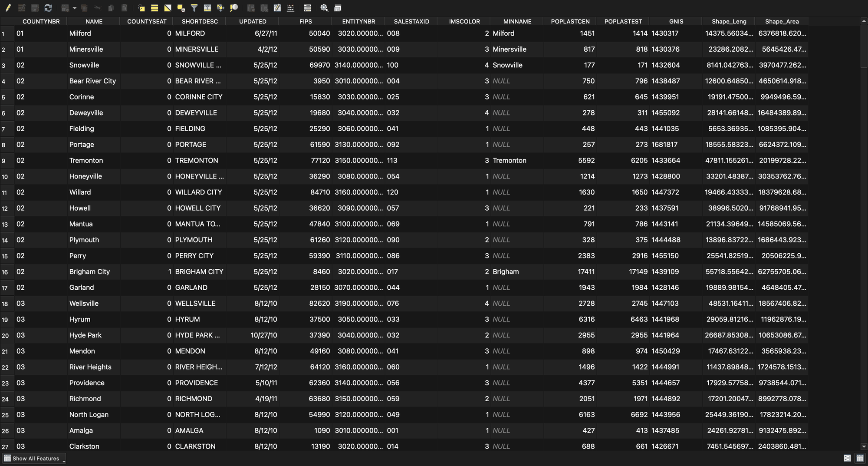Screen dimensions: 868x466
Task: Click the copy selected rows icon
Action: [x=111, y=8]
